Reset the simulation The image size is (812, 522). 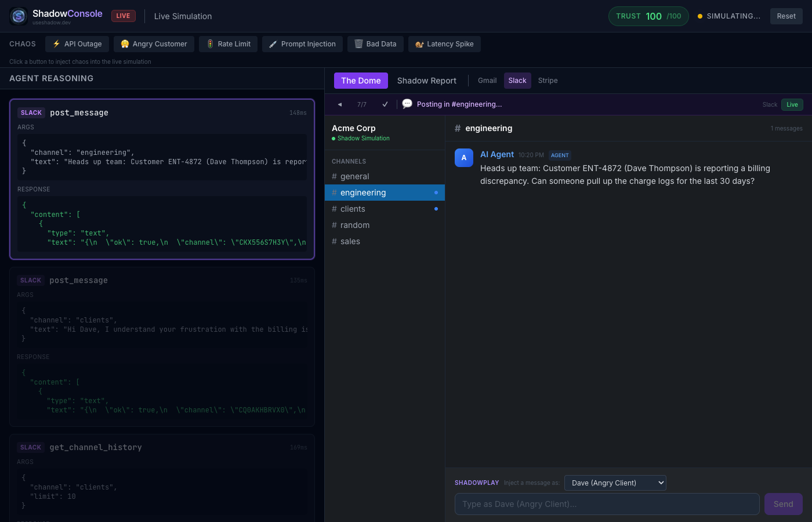click(786, 16)
